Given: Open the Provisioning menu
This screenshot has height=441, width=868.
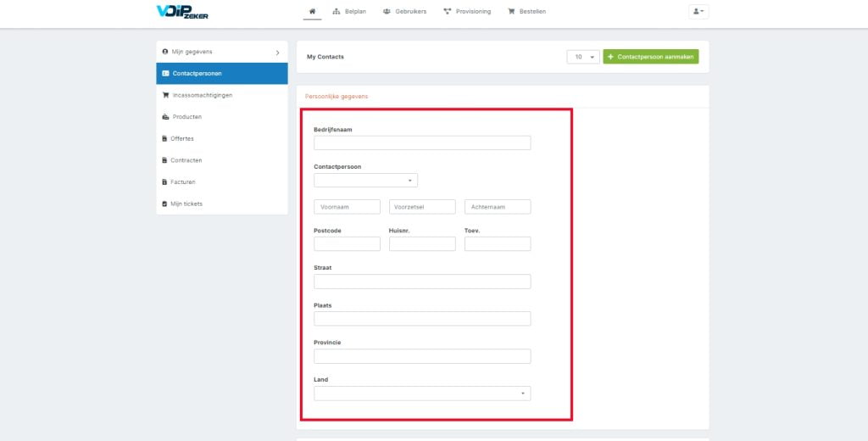Looking at the screenshot, I should point(467,11).
